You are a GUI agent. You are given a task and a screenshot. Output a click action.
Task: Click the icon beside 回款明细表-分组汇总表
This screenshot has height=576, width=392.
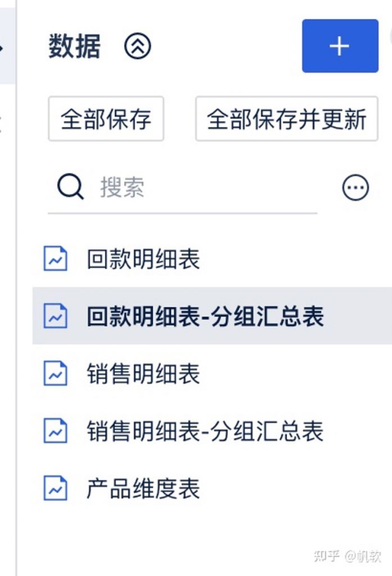pos(56,316)
